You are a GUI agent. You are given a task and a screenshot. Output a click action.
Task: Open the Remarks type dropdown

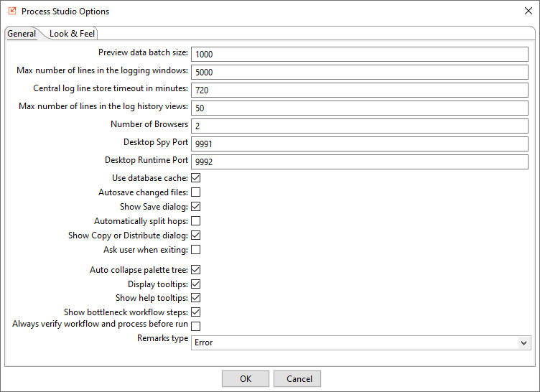pos(361,343)
